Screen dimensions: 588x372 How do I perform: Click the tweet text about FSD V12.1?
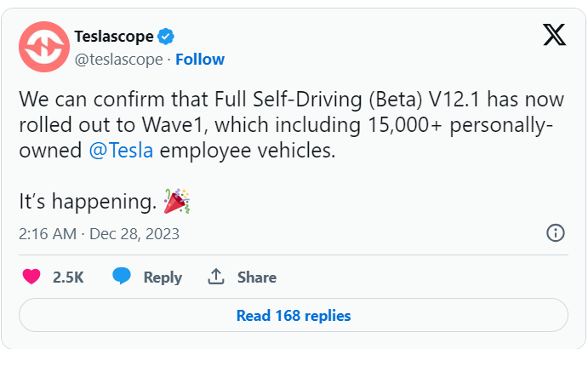(x=291, y=125)
